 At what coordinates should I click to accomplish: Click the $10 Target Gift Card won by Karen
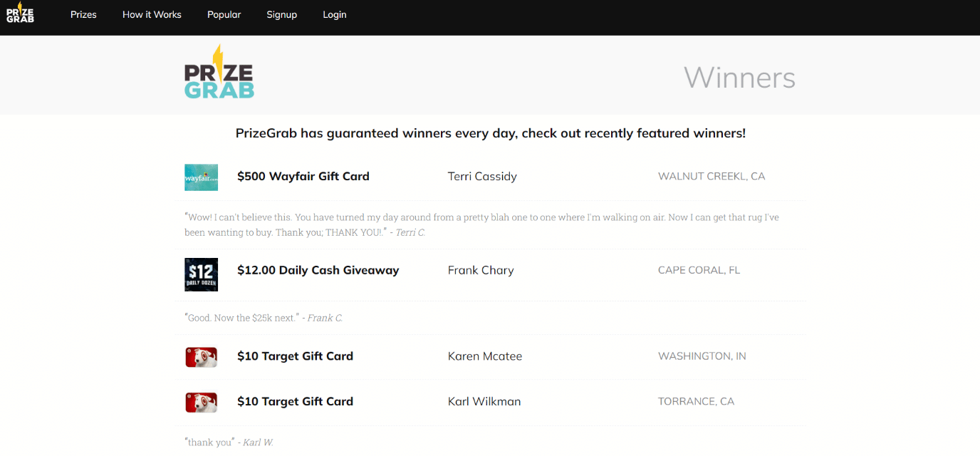coord(295,356)
